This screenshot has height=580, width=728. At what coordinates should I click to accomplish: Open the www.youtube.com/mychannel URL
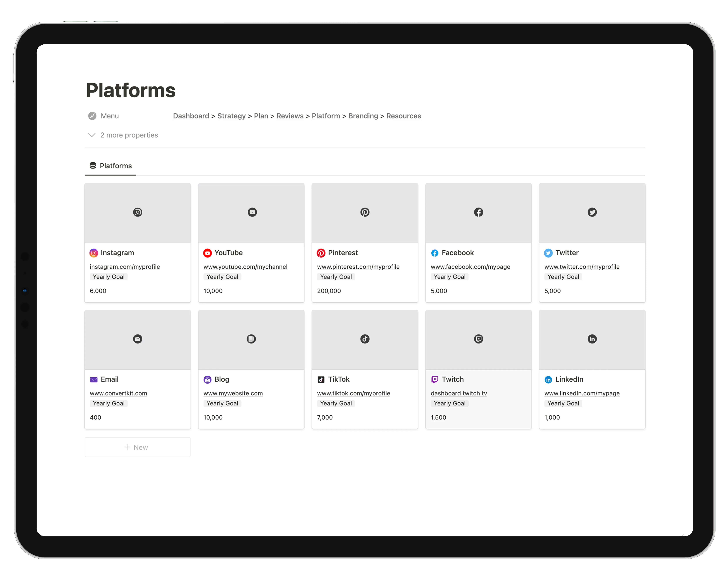[245, 267]
